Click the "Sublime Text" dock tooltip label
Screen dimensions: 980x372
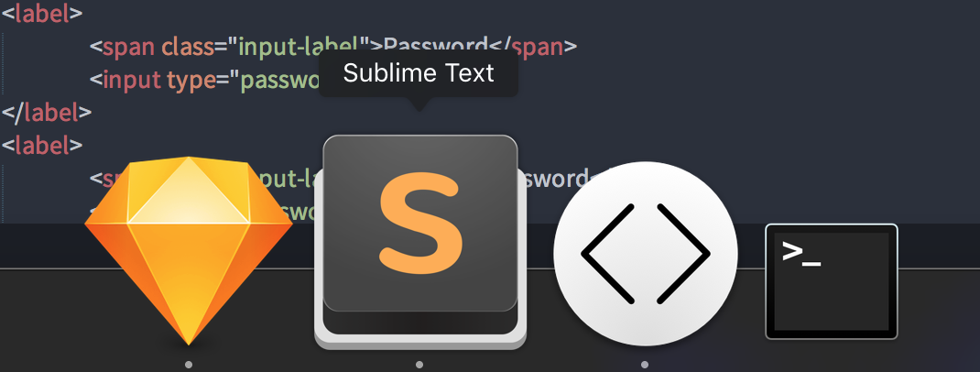(x=419, y=73)
